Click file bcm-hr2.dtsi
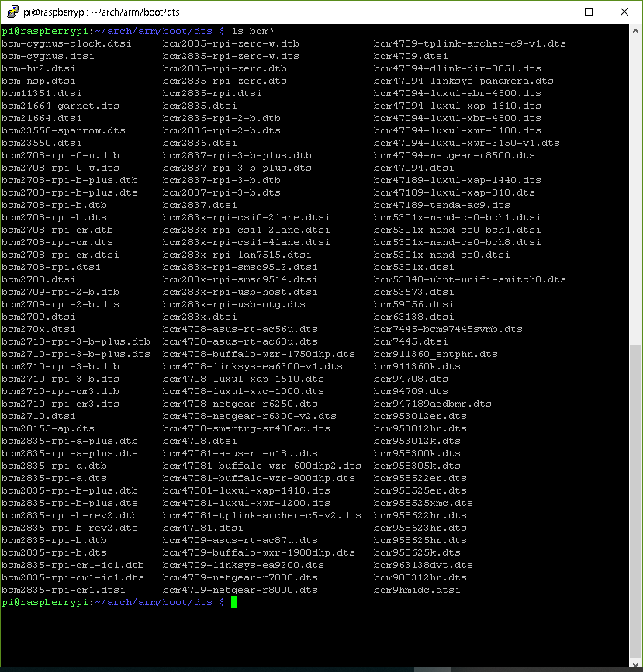This screenshot has width=643, height=672. pos(39,68)
